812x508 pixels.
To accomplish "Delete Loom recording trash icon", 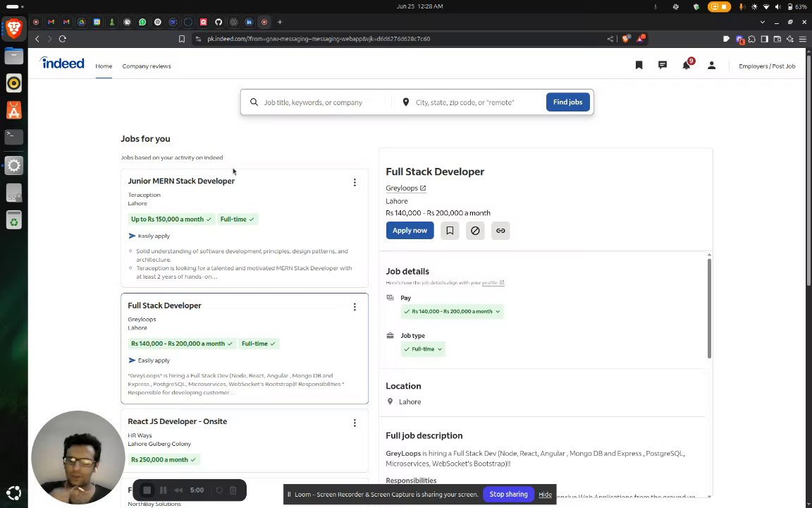I will pos(233,490).
